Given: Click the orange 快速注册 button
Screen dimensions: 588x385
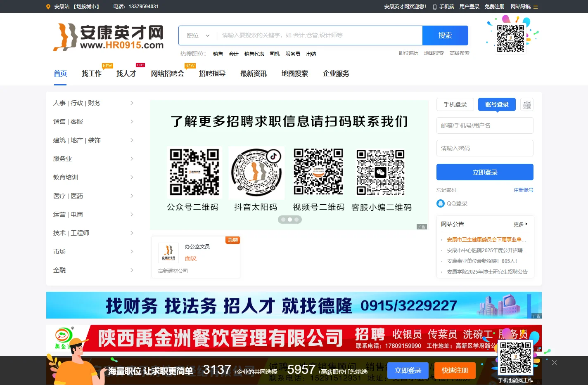Looking at the screenshot, I should pyautogui.click(x=455, y=371).
